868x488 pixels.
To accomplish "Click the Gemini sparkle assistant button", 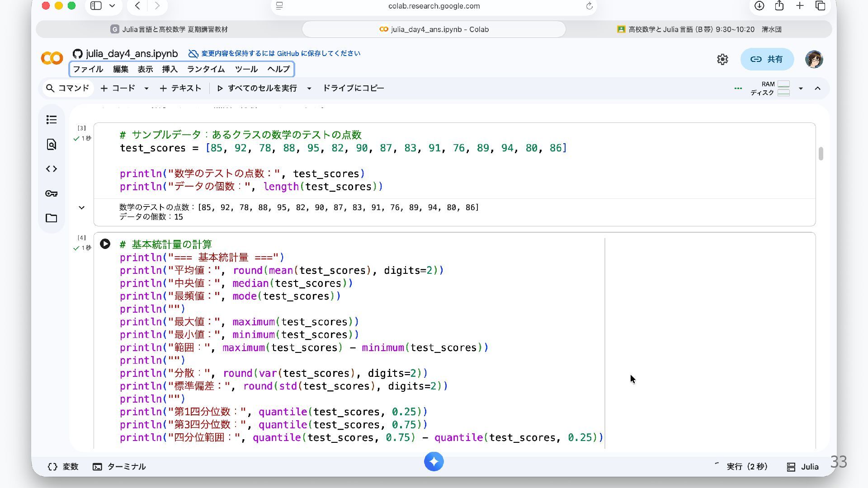I will [x=434, y=461].
